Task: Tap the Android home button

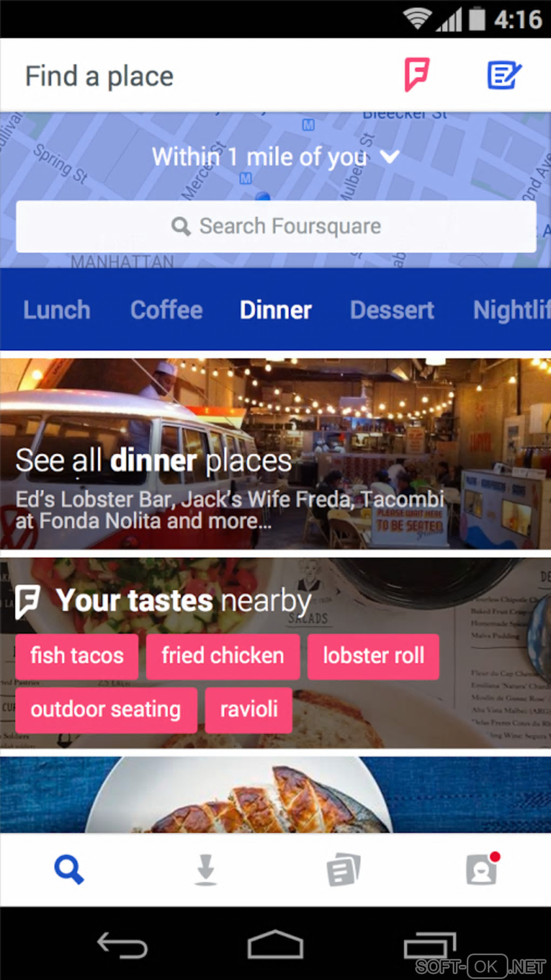Action: pos(275,944)
